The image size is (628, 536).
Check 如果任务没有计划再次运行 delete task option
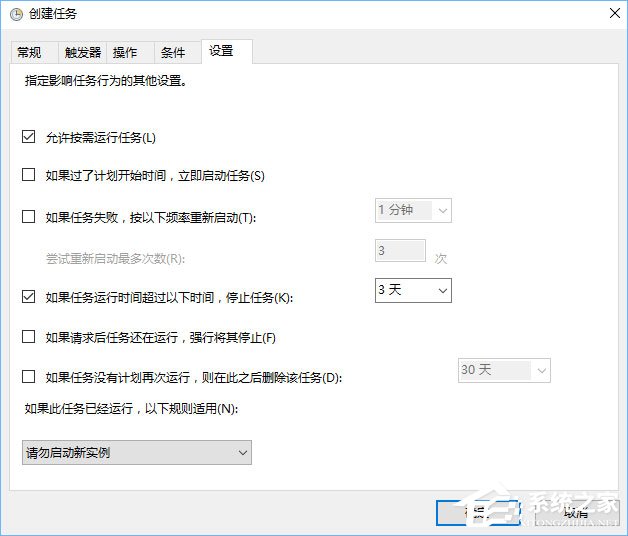(28, 377)
